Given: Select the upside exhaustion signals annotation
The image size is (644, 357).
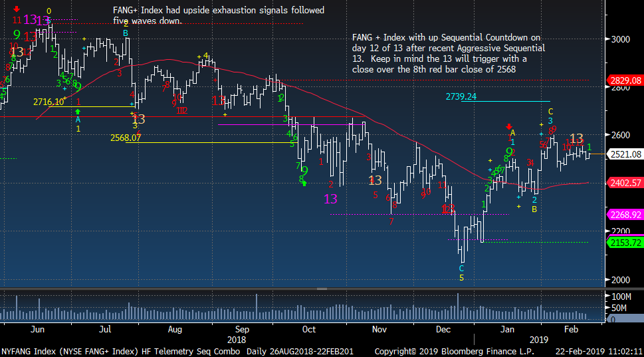Looking at the screenshot, I should click(x=219, y=15).
